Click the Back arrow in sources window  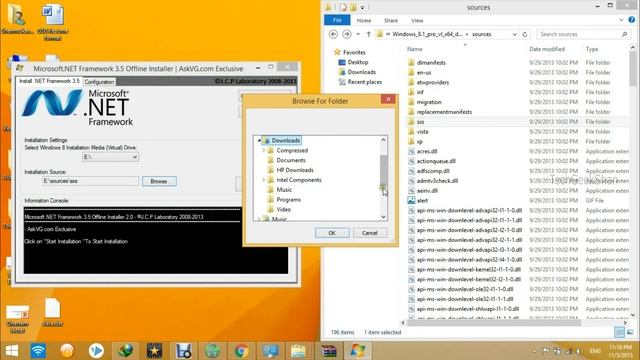(333, 34)
